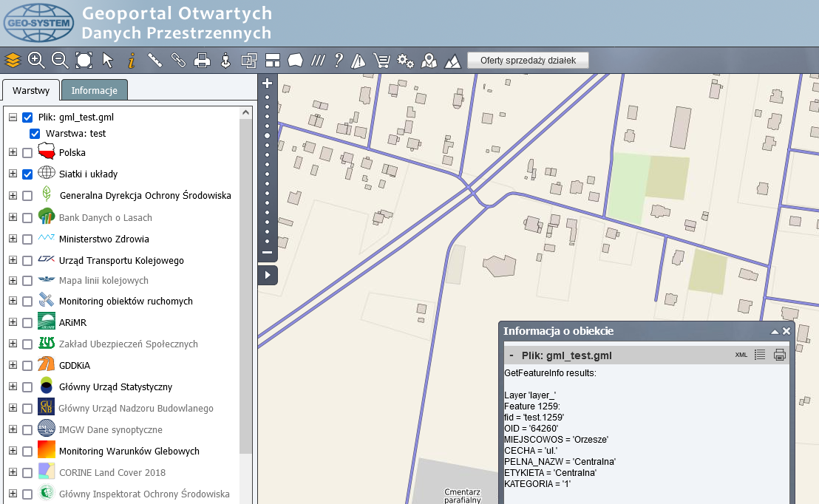Viewport: 819px width, 504px height.
Task: Expand the Bank Danych o Lasach group
Action: pos(13,217)
